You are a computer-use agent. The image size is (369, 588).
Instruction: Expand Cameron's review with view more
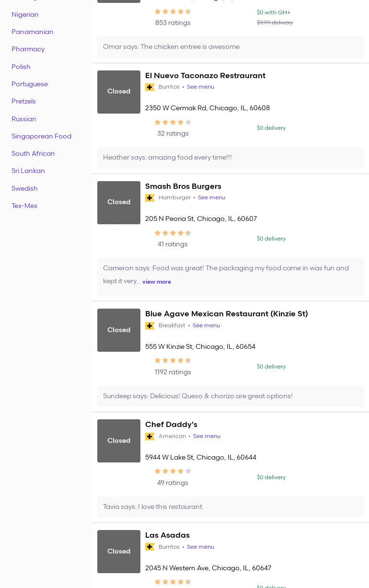click(156, 282)
